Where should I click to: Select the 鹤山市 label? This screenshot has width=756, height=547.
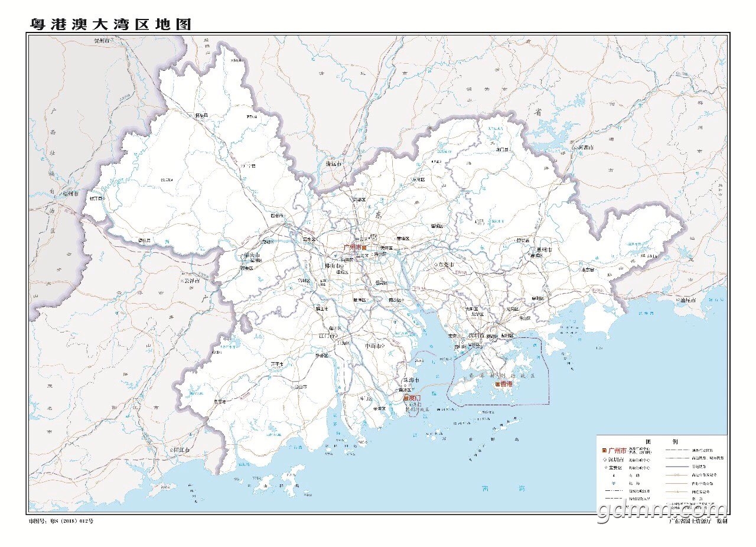click(x=322, y=308)
